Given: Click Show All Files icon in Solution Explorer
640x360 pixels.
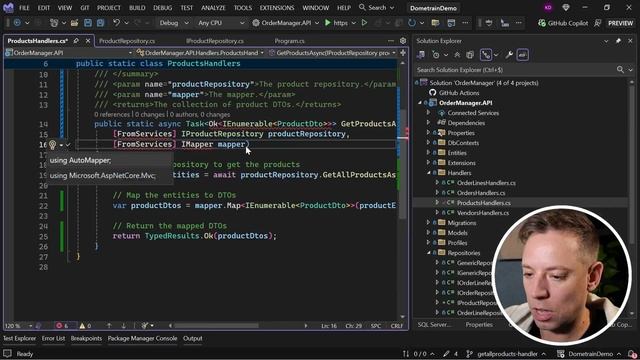Looking at the screenshot, I should pyautogui.click(x=470, y=55).
